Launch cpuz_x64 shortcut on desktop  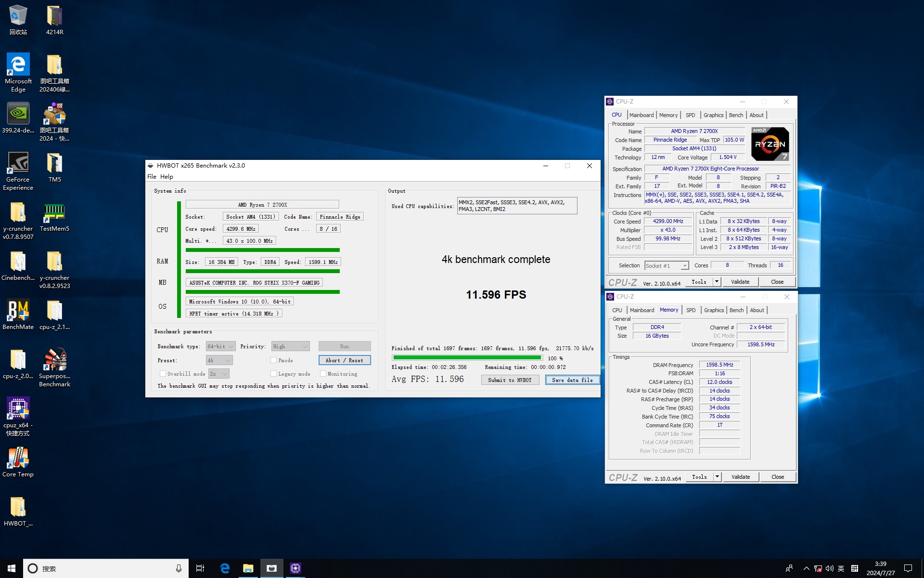click(x=18, y=417)
